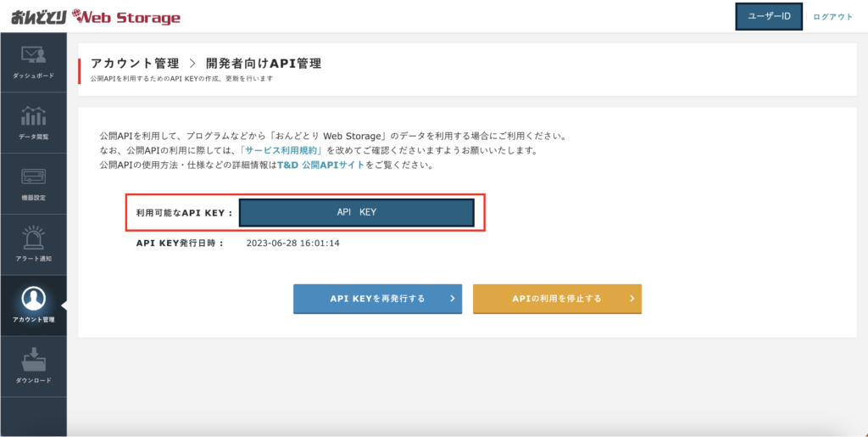
Task: Click the chevron on the blue reissue button
Action: point(452,299)
